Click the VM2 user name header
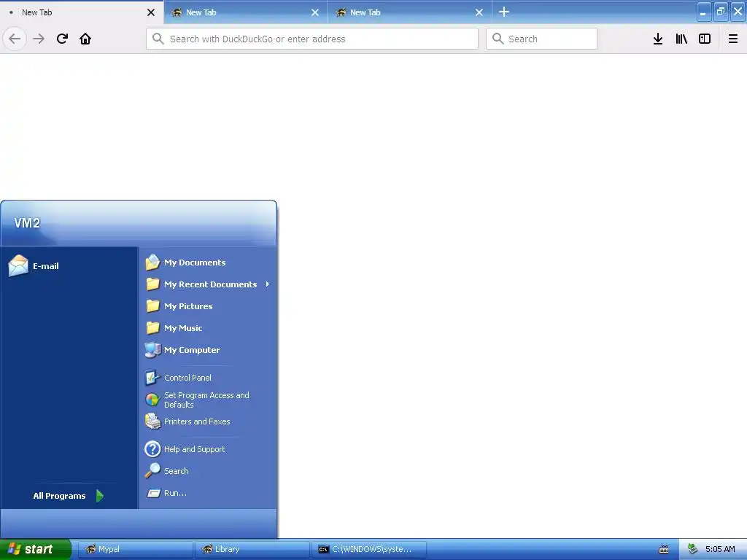 (x=27, y=223)
